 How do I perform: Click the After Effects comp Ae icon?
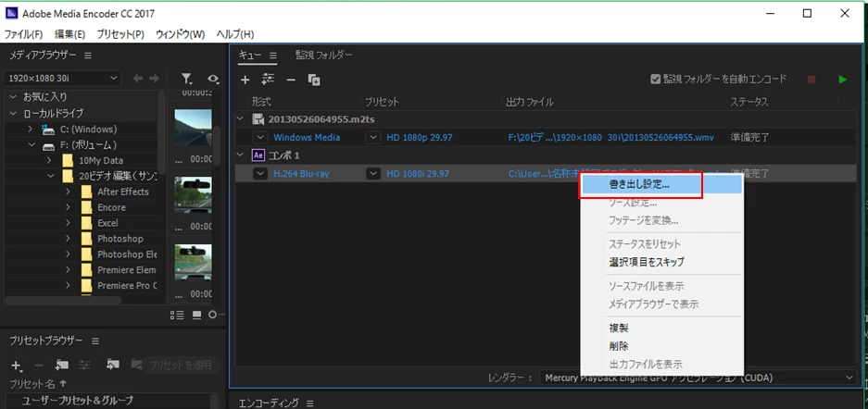pos(258,155)
